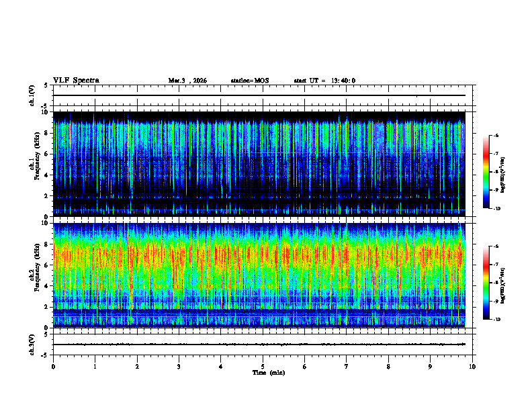Click the ch.1 "Frequency (kHz)" axis label
Viewport: 532px width, 411px height.
click(x=38, y=156)
